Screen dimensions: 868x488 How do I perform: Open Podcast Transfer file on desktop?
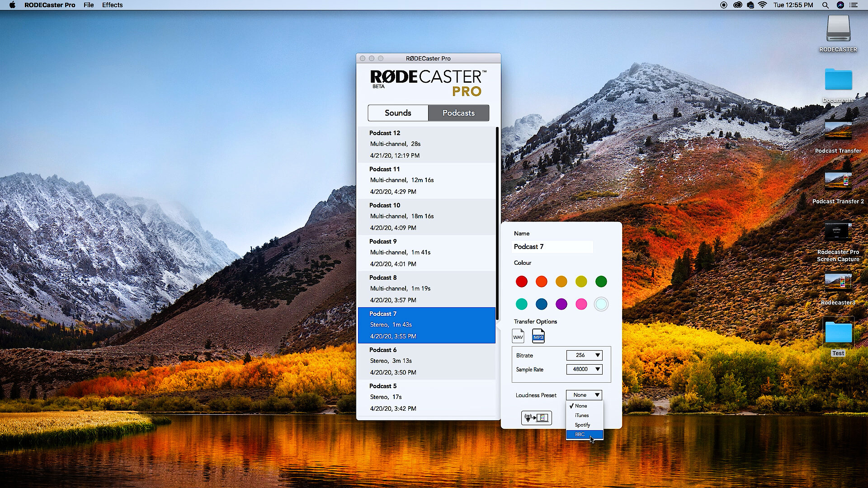[x=838, y=136]
